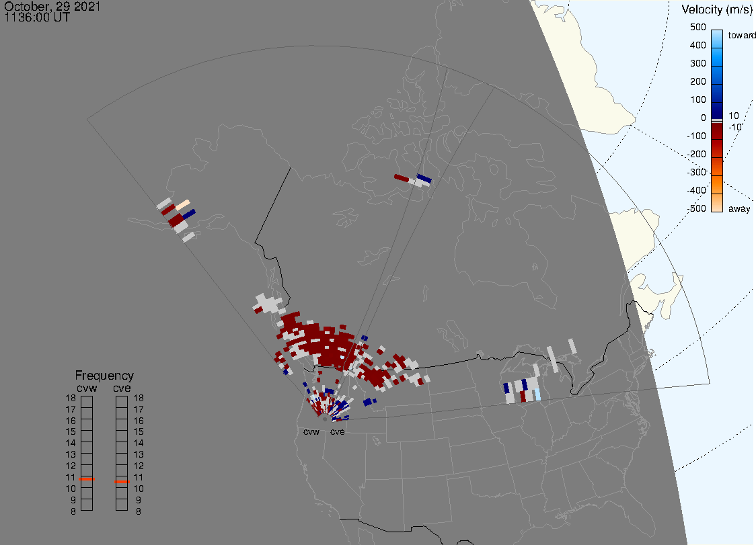The image size is (756, 545).
Task: Select the '0' tick label on the velocity scale
Action: point(704,118)
